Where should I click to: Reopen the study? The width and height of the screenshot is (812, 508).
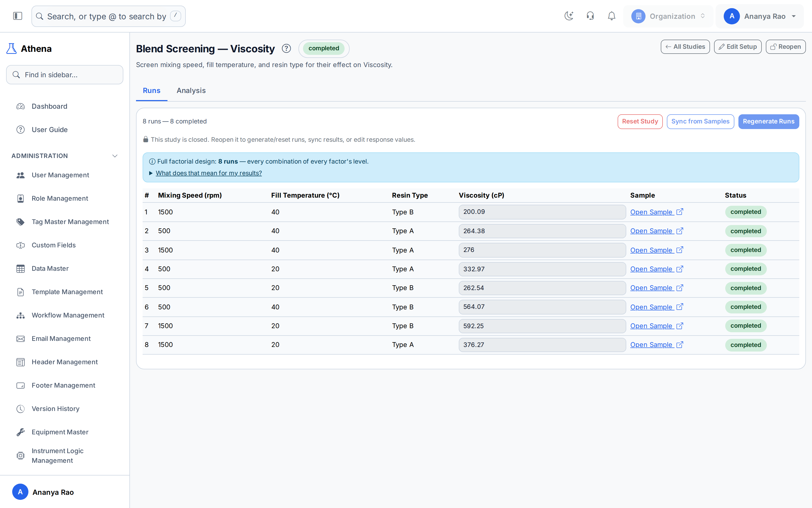pyautogui.click(x=786, y=47)
